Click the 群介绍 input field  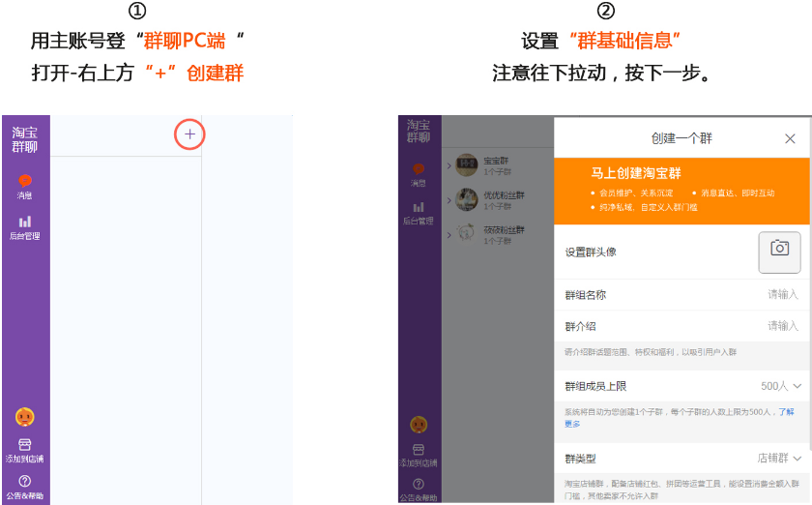[681, 326]
